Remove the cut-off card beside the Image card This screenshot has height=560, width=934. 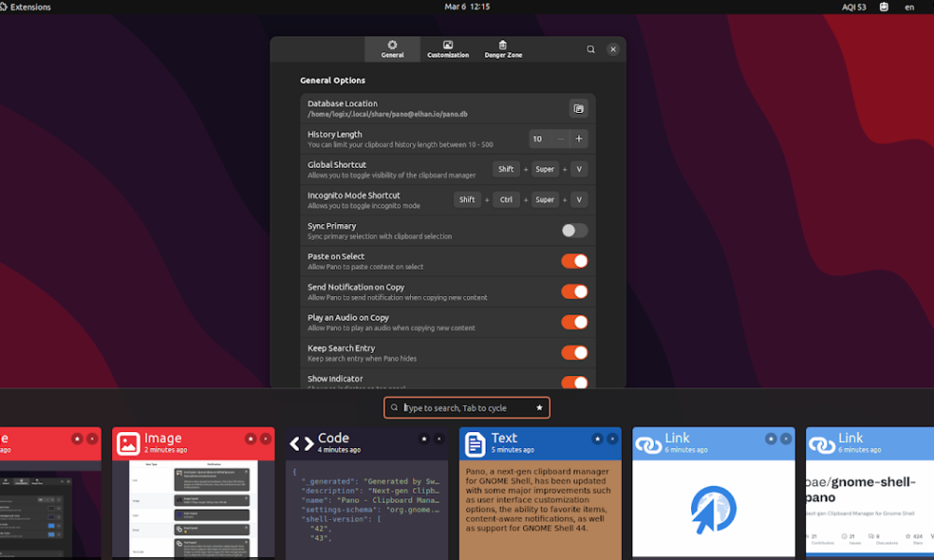point(92,439)
